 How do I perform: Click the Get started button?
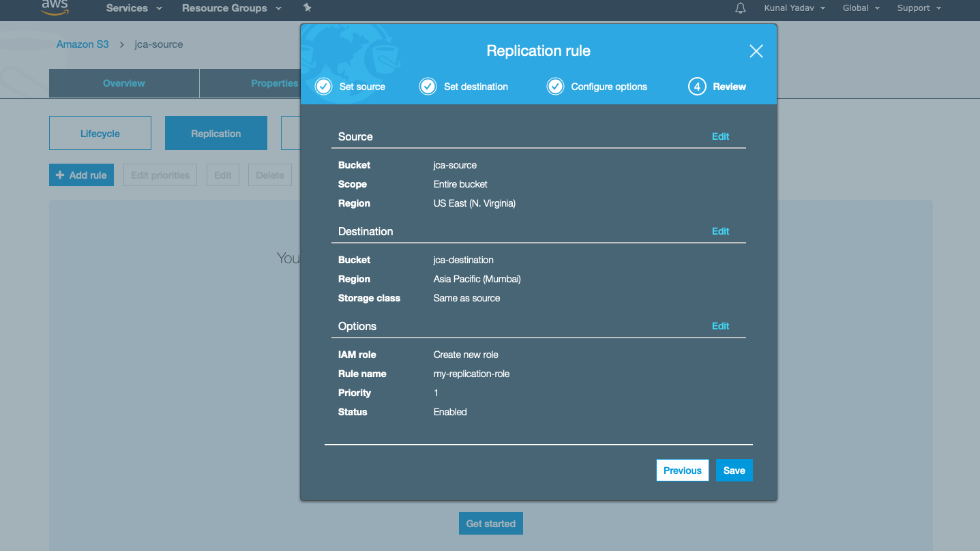(491, 524)
